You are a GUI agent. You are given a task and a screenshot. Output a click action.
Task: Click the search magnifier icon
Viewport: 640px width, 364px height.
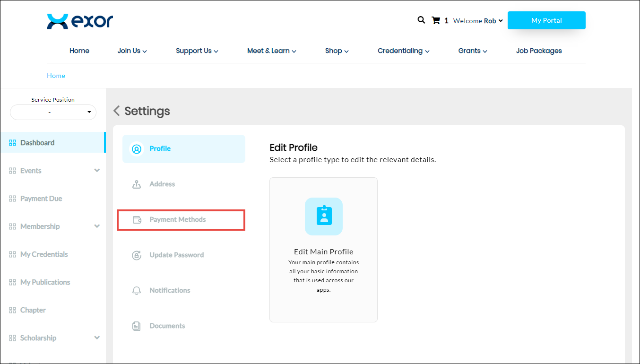(421, 20)
